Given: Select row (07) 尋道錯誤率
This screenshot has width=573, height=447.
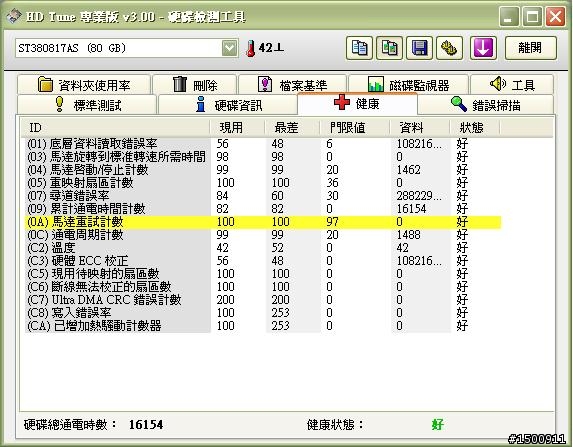Looking at the screenshot, I should point(263,196).
